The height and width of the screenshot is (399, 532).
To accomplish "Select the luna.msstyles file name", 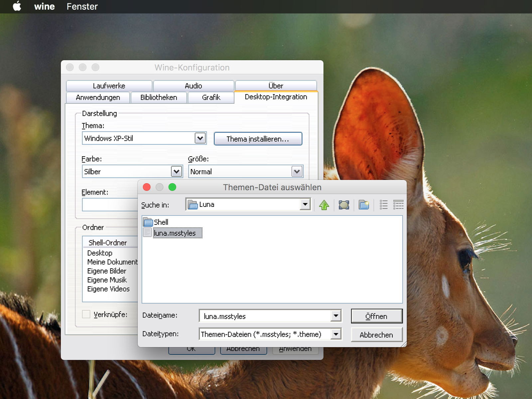I will point(178,233).
